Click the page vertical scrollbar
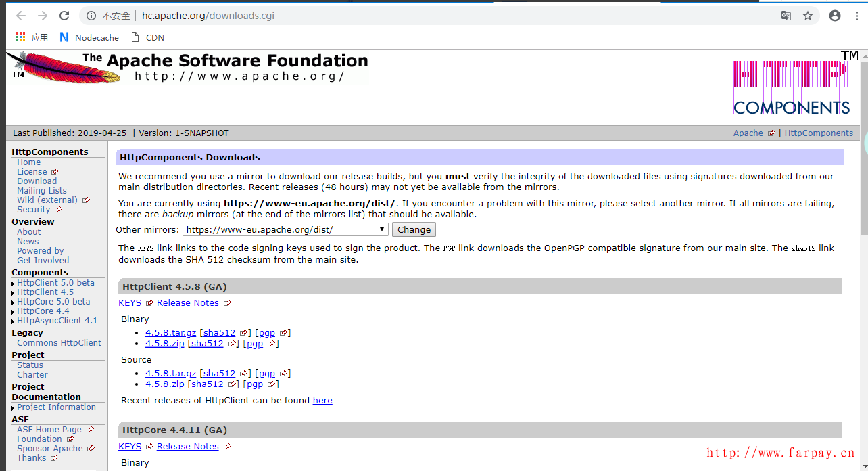Image resolution: width=868 pixels, height=471 pixels. click(x=863, y=203)
